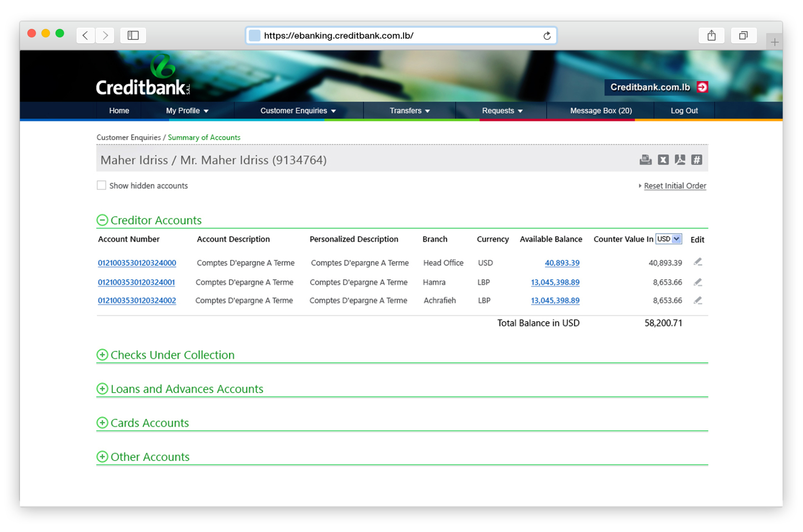803x532 pixels.
Task: Click Log Out in navigation
Action: [684, 110]
